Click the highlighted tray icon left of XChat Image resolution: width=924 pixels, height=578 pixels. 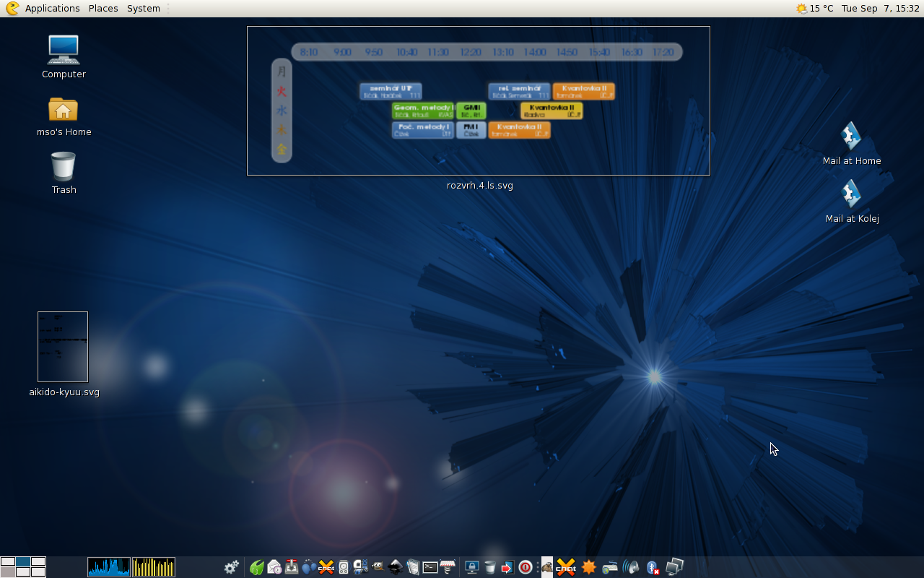coord(547,567)
